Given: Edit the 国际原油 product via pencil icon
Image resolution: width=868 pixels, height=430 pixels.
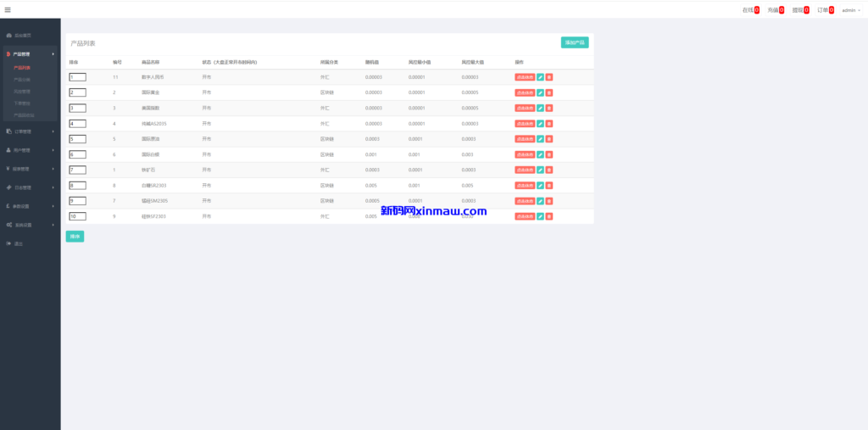Looking at the screenshot, I should 541,139.
